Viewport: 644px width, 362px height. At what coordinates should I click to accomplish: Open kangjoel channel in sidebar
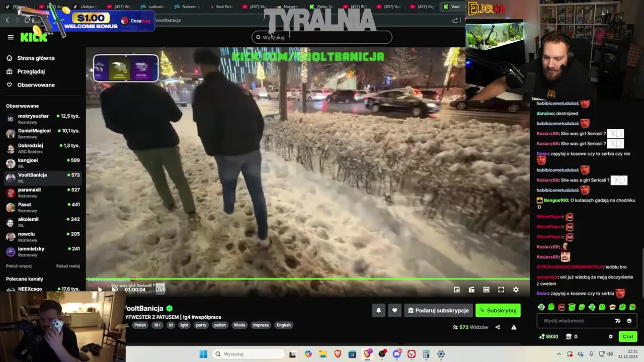pos(43,162)
